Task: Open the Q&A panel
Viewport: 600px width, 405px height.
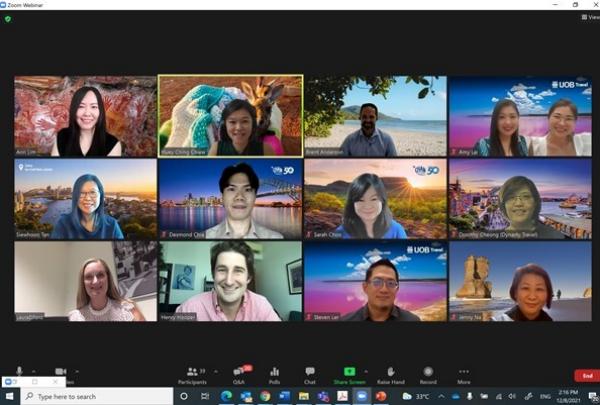Action: click(x=239, y=376)
